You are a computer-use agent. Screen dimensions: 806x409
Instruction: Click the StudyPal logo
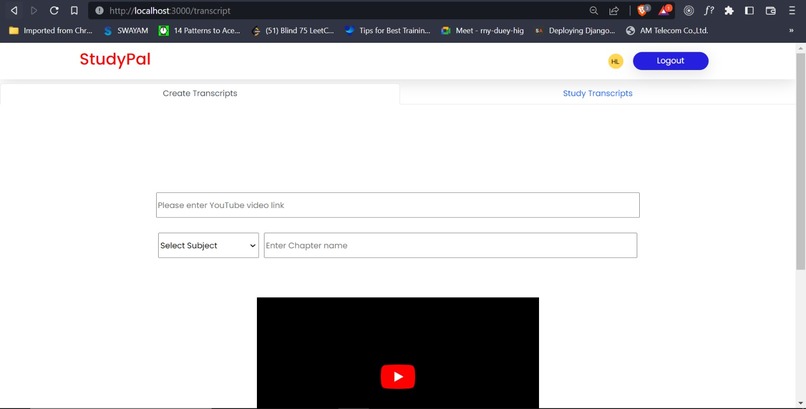tap(115, 59)
